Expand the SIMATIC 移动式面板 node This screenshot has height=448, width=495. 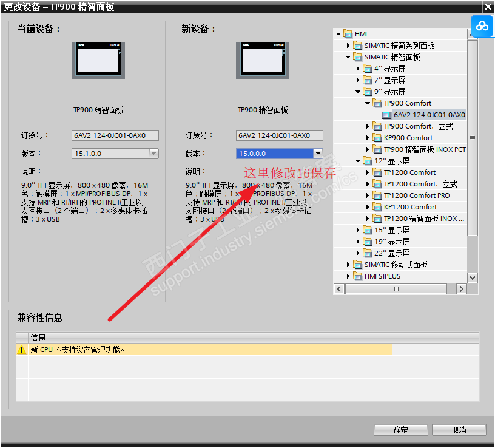click(x=348, y=265)
